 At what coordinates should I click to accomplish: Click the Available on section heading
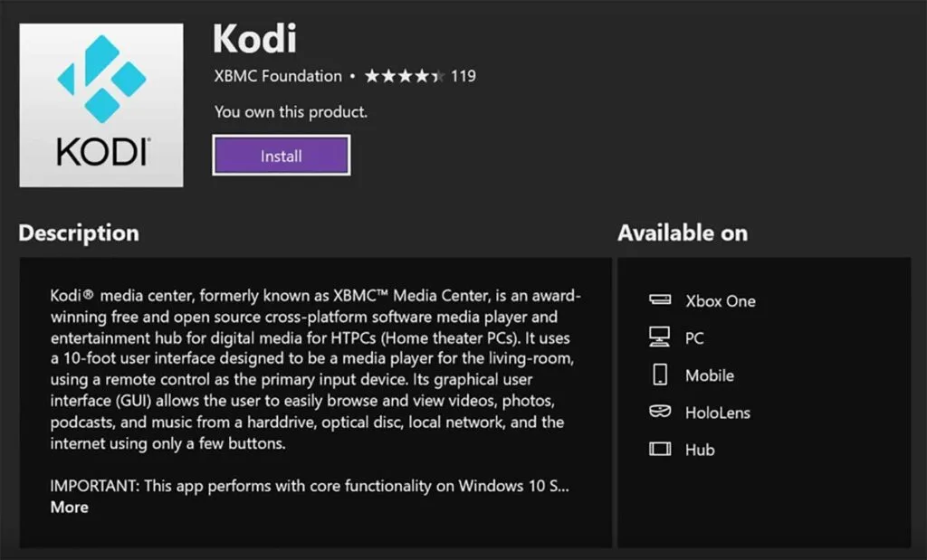point(683,233)
